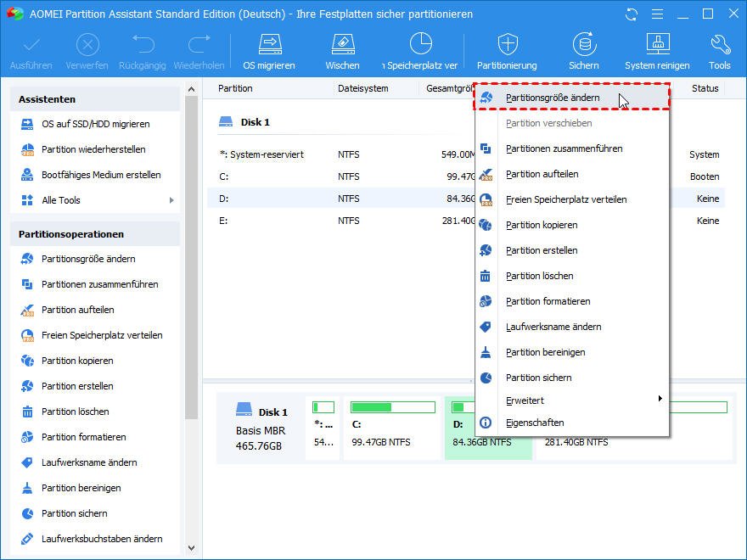Image resolution: width=747 pixels, height=560 pixels.
Task: Choose Partitionsgröße ändern from the context menu
Action: coord(573,98)
